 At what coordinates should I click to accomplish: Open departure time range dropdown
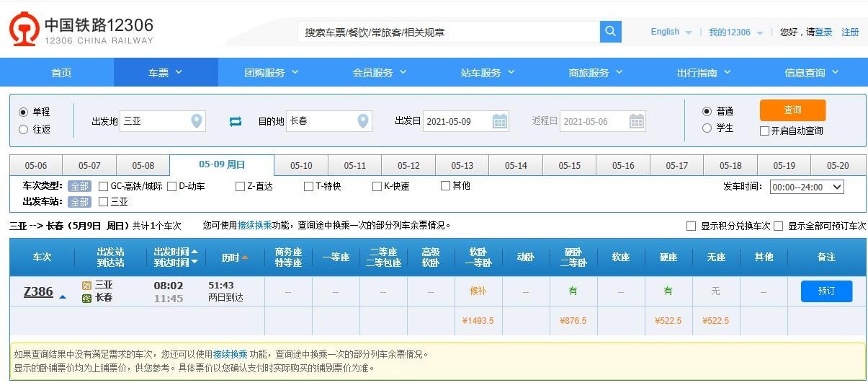807,187
